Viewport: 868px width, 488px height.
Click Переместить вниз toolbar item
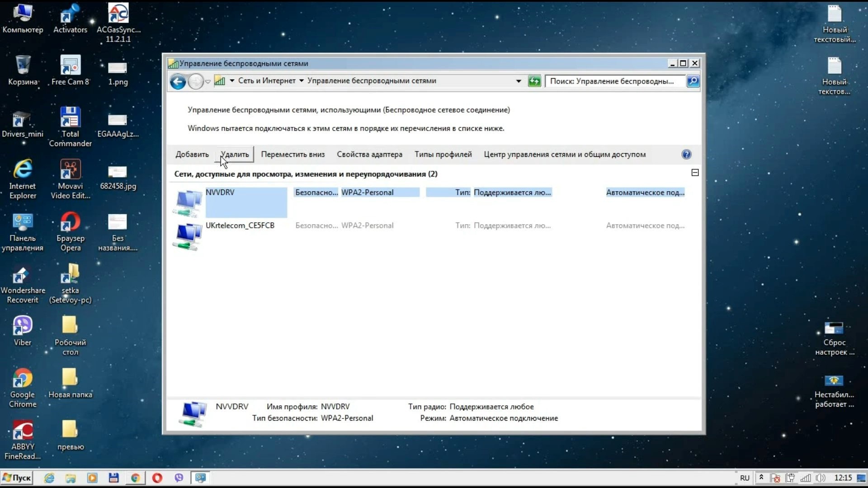[292, 155]
